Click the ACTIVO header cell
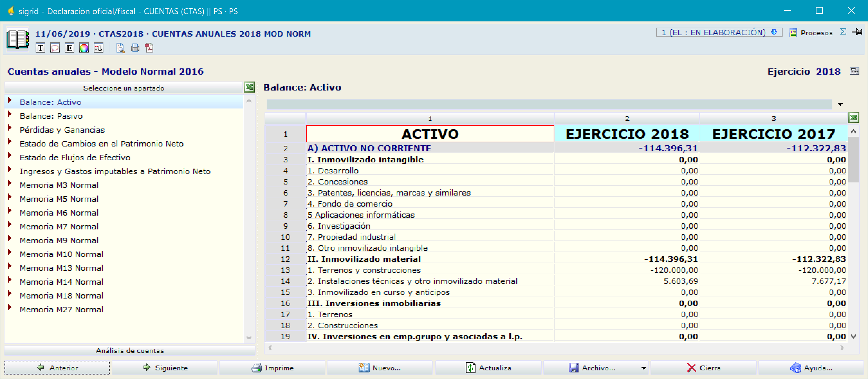Screen dimensions: 868x379 click(x=430, y=134)
